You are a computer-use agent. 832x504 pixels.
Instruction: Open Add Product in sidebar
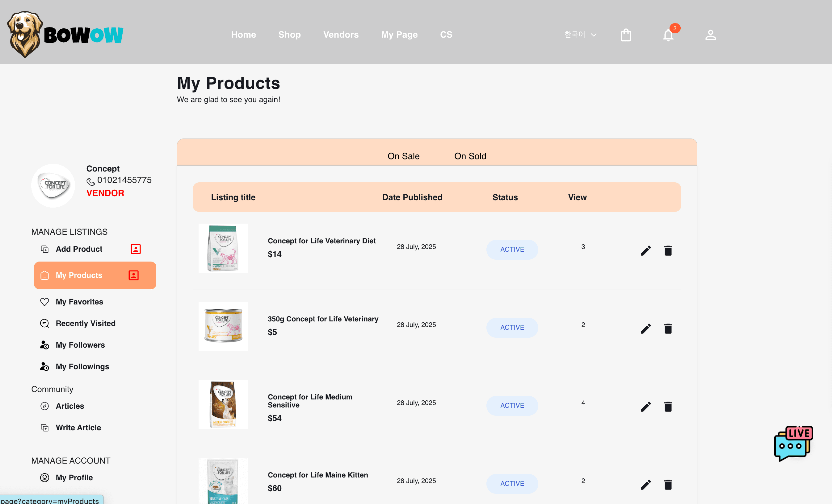[x=79, y=249]
